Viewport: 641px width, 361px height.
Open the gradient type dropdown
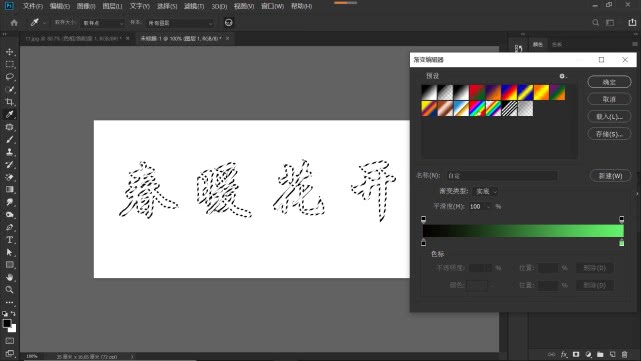(x=485, y=191)
